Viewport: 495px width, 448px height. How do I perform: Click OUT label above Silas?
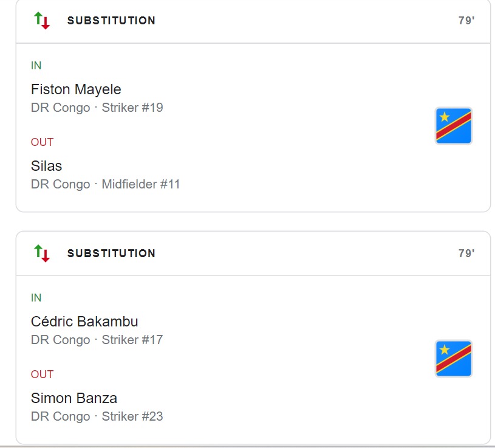pyautogui.click(x=42, y=142)
